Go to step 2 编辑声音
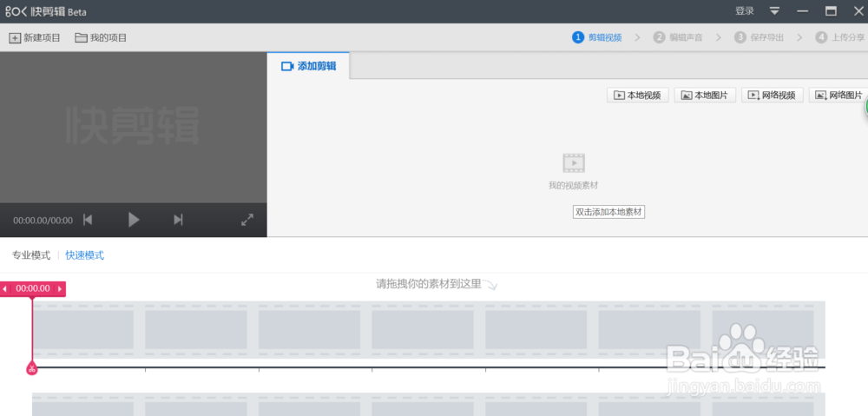The height and width of the screenshot is (416, 868). click(678, 37)
